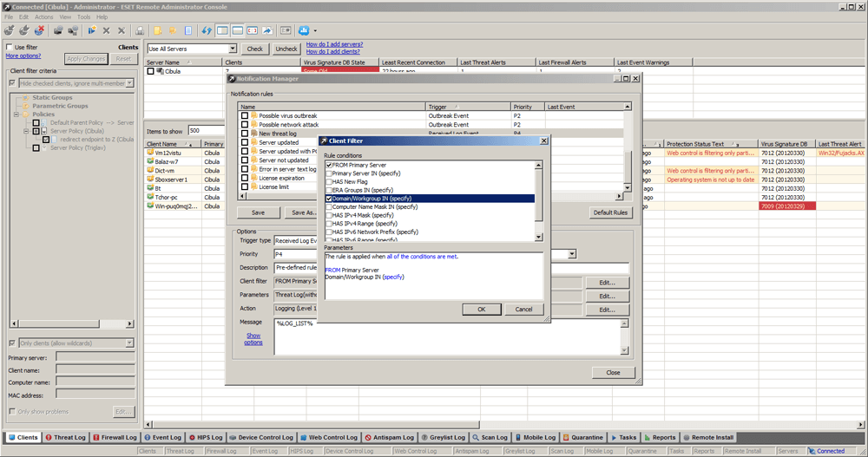
Task: Open the Use All Servers dropdown
Action: 233,49
